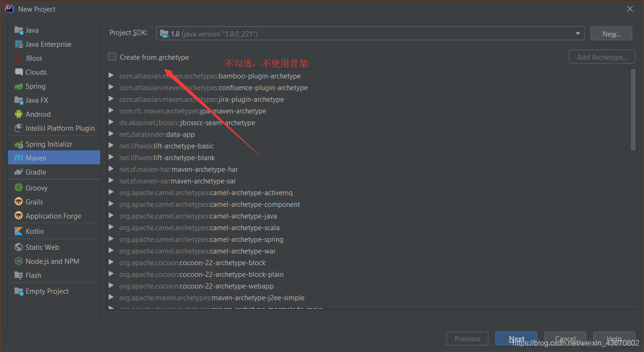Click the Previous button
Viewport: 644px width, 352px height.
(x=467, y=339)
